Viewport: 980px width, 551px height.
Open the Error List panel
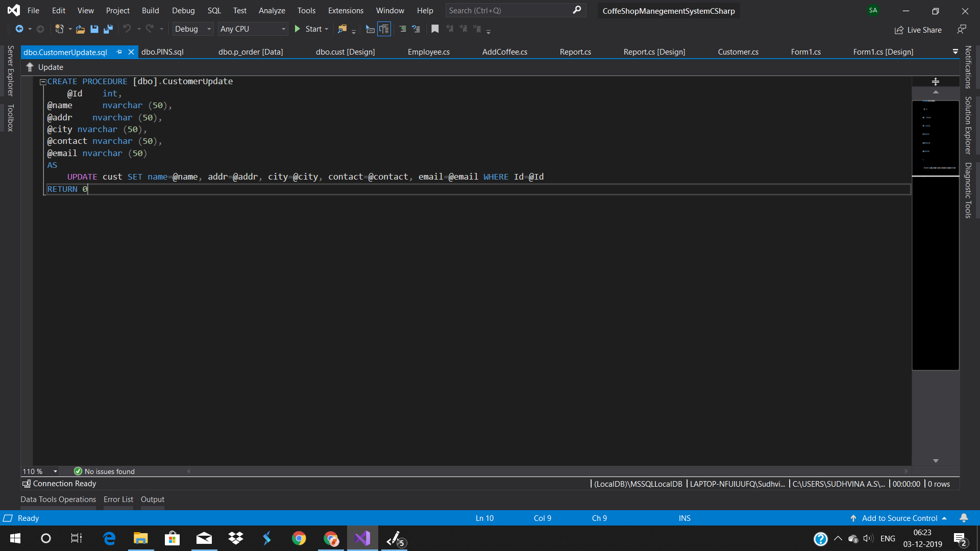point(118,499)
